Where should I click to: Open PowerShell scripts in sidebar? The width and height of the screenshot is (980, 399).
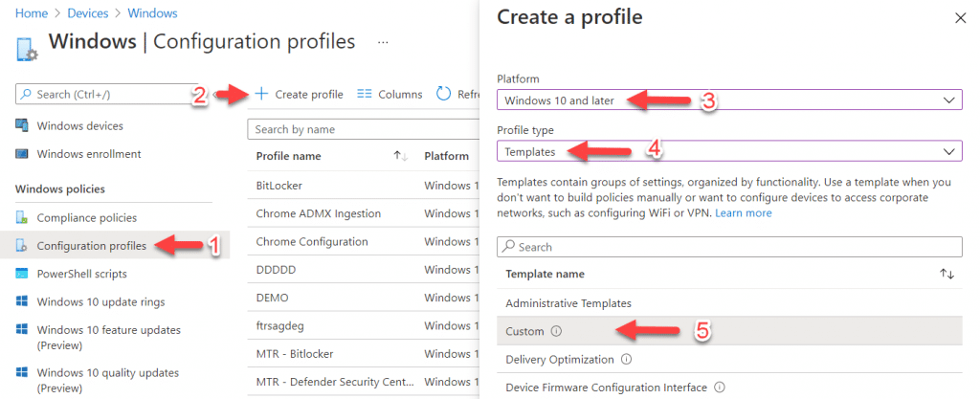click(82, 274)
